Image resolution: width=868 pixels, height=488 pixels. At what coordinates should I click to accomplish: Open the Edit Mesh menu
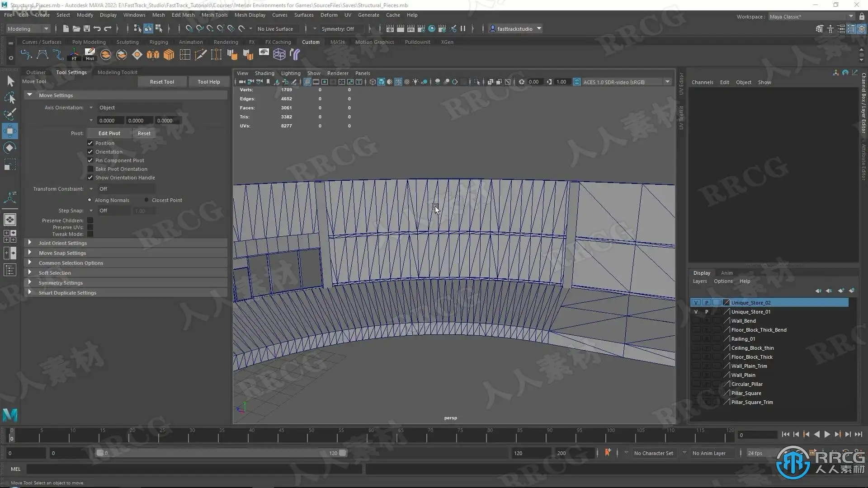pos(183,15)
